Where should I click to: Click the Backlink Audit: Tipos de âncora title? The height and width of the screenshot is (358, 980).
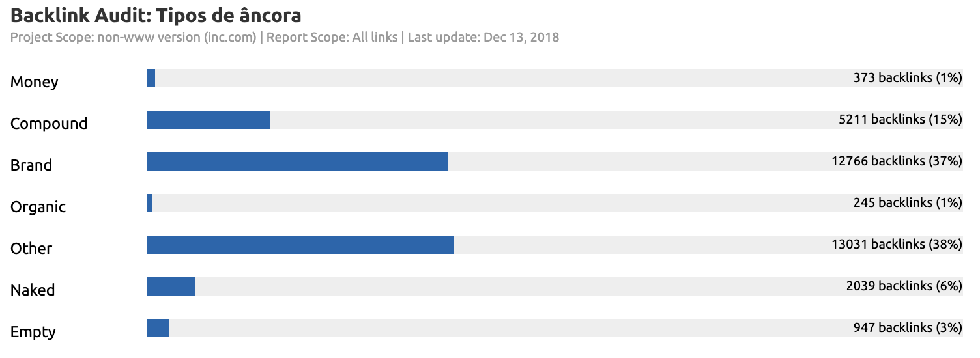pyautogui.click(x=156, y=15)
